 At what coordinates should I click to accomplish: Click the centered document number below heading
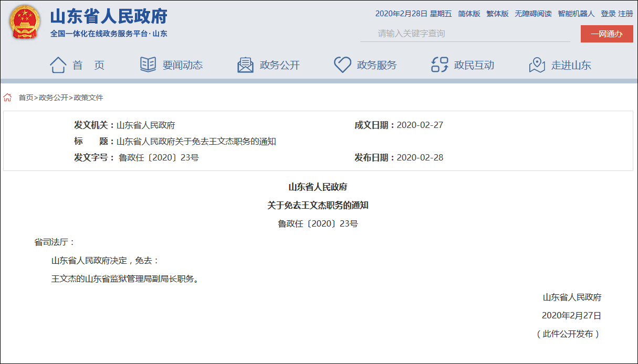coord(318,224)
